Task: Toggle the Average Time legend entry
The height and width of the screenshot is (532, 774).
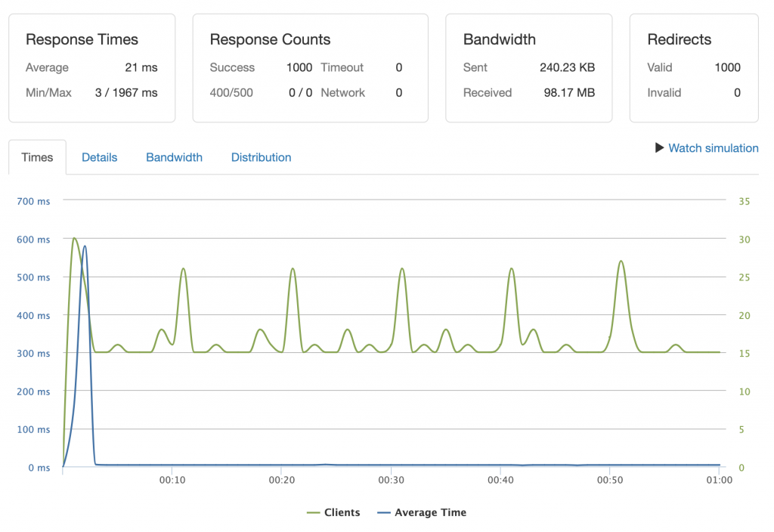Action: 422,512
